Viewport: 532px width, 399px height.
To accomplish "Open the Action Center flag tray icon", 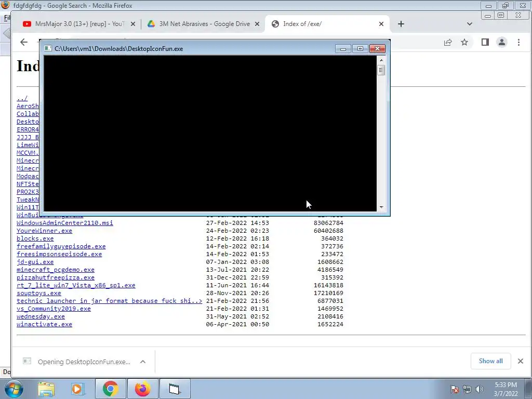I will (x=455, y=389).
